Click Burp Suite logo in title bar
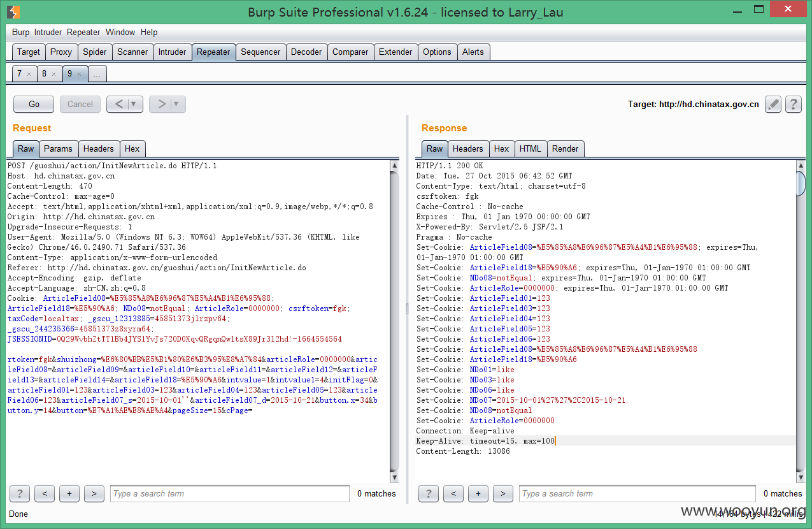Viewport: 812px width, 529px height. pos(14,12)
